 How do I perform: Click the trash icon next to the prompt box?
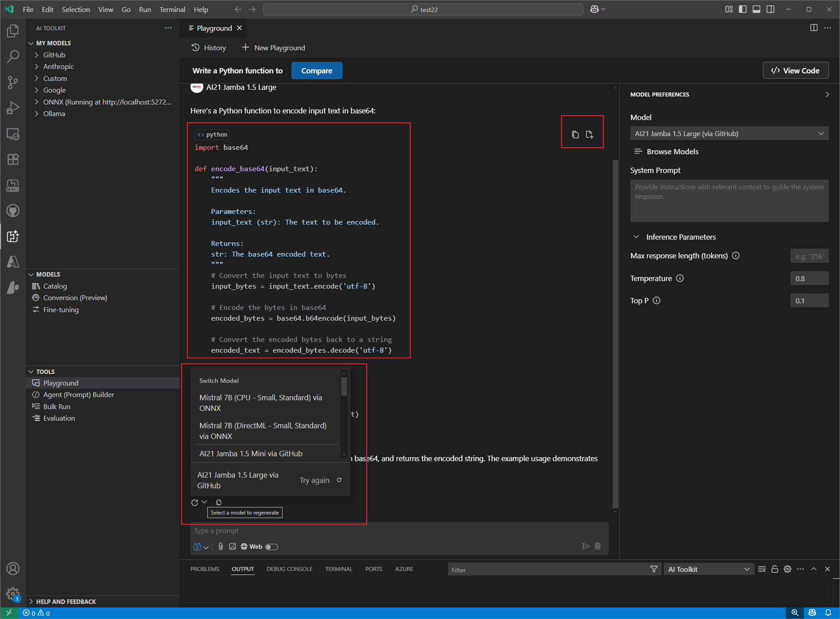598,547
